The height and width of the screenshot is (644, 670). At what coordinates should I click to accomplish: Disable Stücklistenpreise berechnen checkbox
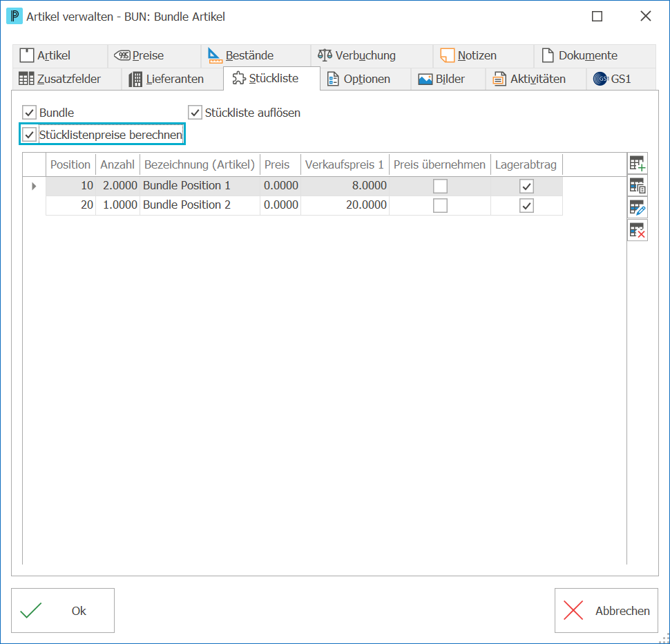[x=29, y=135]
